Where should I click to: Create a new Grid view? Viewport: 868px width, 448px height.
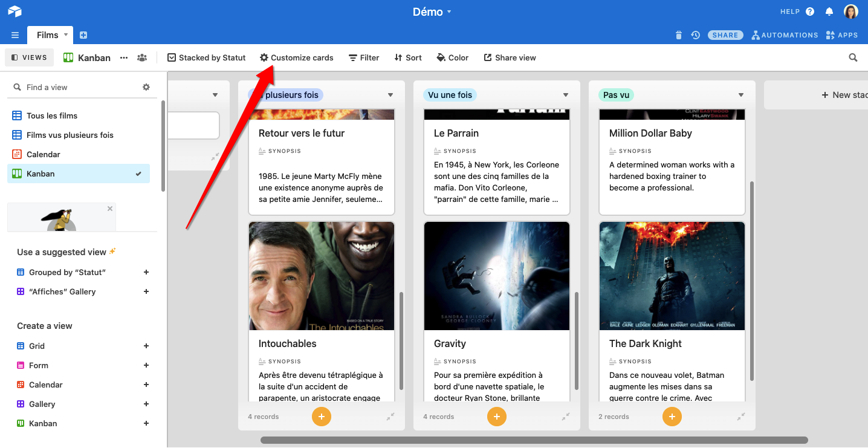pos(146,346)
